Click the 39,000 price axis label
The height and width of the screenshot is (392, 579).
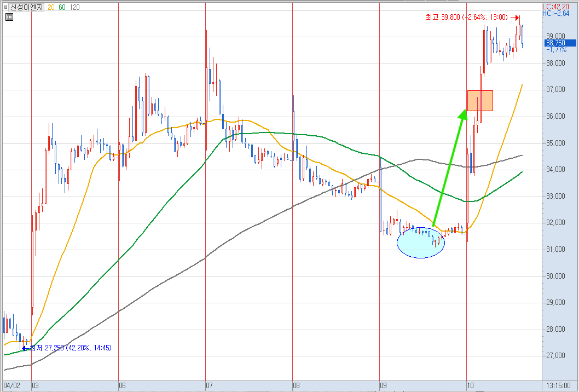tap(555, 36)
